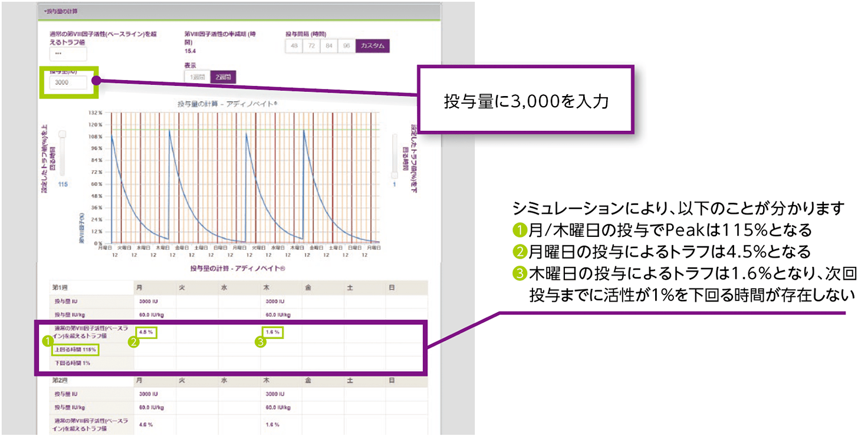Image resolution: width=868 pixels, height=436 pixels.
Task: Click the chart title 投与量の計算 - アディノベイト above graph
Action: pos(228,104)
